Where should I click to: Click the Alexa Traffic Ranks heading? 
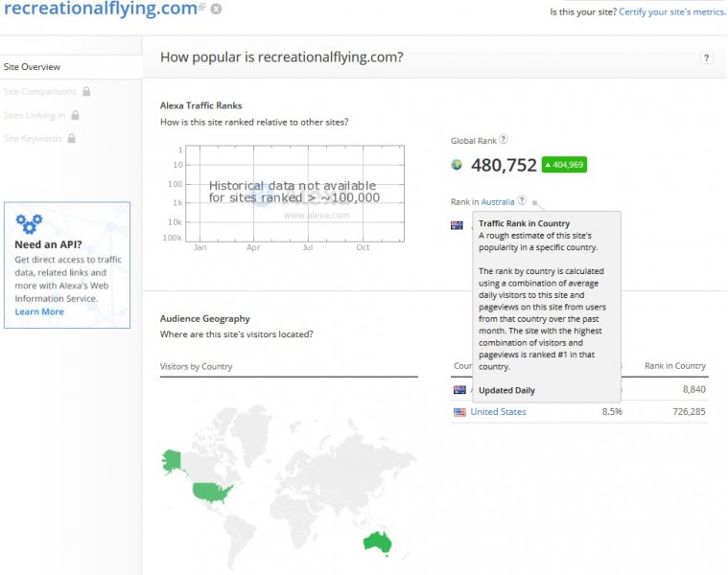coord(201,105)
